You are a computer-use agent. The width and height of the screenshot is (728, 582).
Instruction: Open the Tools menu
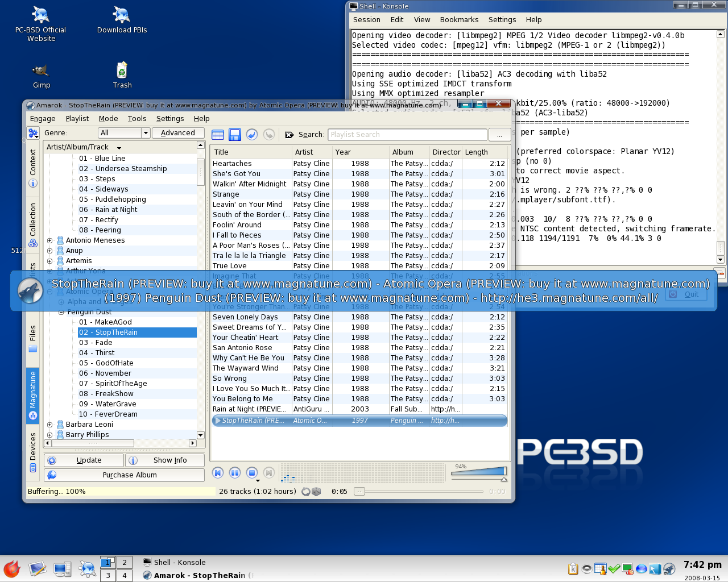(137, 119)
